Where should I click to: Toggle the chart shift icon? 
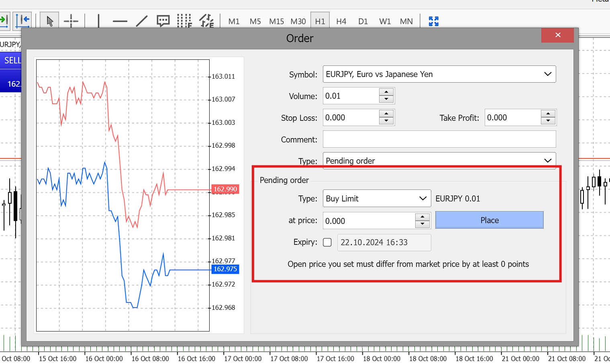pos(22,20)
